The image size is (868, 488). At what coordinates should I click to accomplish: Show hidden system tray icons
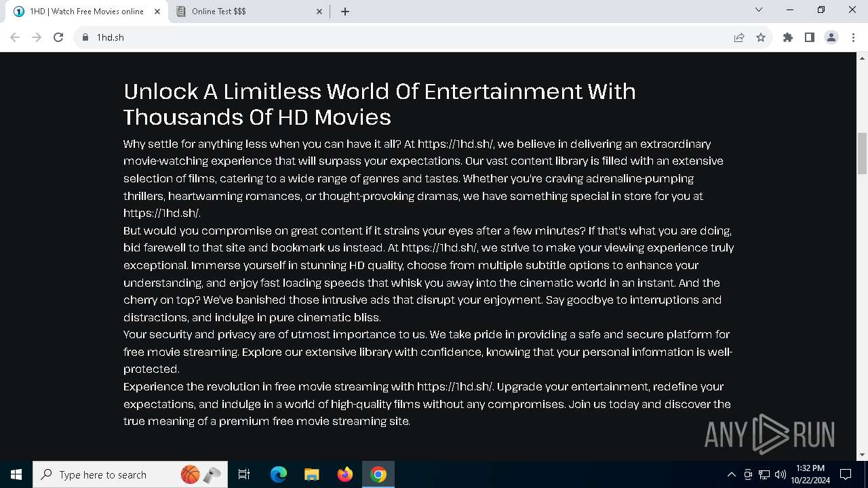coord(731,474)
